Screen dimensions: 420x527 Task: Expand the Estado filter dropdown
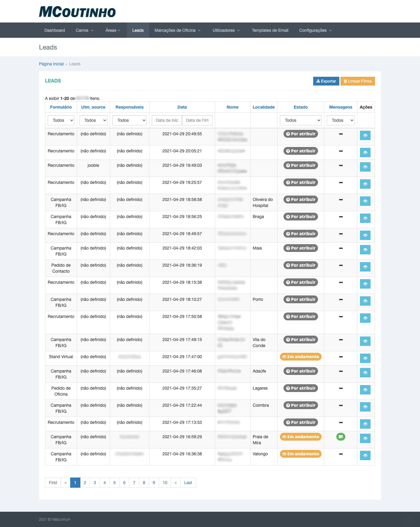click(x=301, y=120)
